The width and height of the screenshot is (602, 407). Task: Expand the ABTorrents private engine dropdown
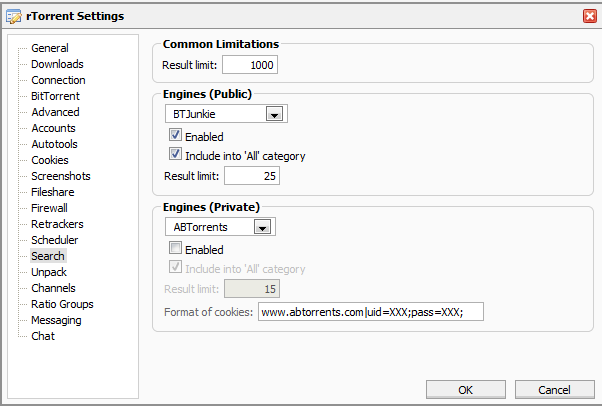[x=261, y=227]
